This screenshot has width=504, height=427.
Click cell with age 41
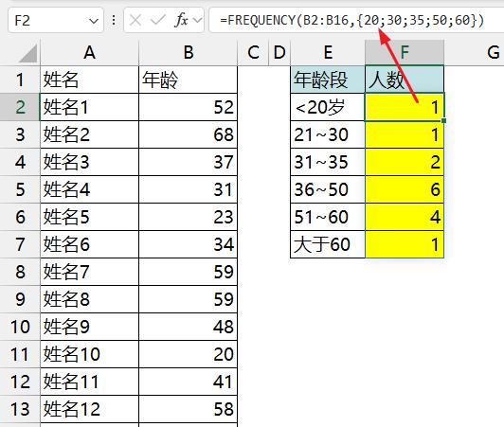tap(188, 382)
